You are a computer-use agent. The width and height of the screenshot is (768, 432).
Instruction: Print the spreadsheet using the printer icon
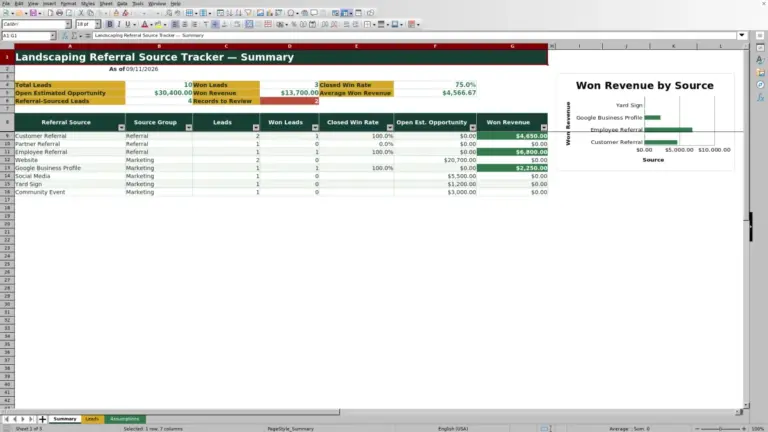tap(59, 13)
